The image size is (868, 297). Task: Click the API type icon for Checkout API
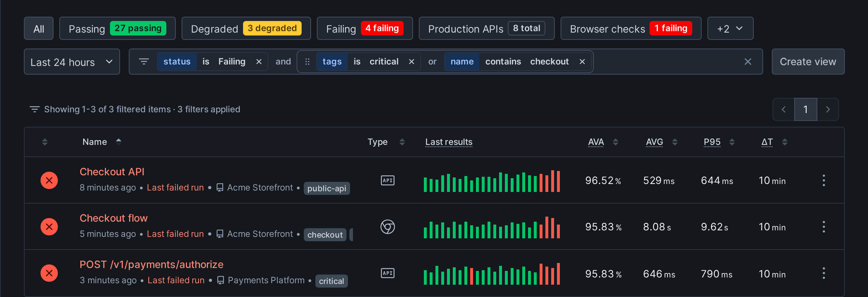pyautogui.click(x=388, y=180)
